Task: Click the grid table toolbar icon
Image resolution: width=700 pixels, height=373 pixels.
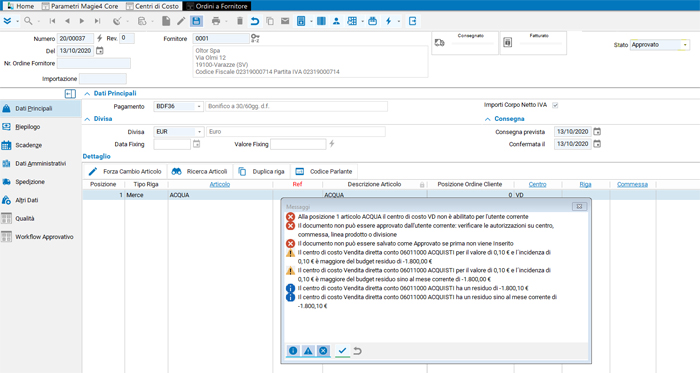Action: (352, 21)
